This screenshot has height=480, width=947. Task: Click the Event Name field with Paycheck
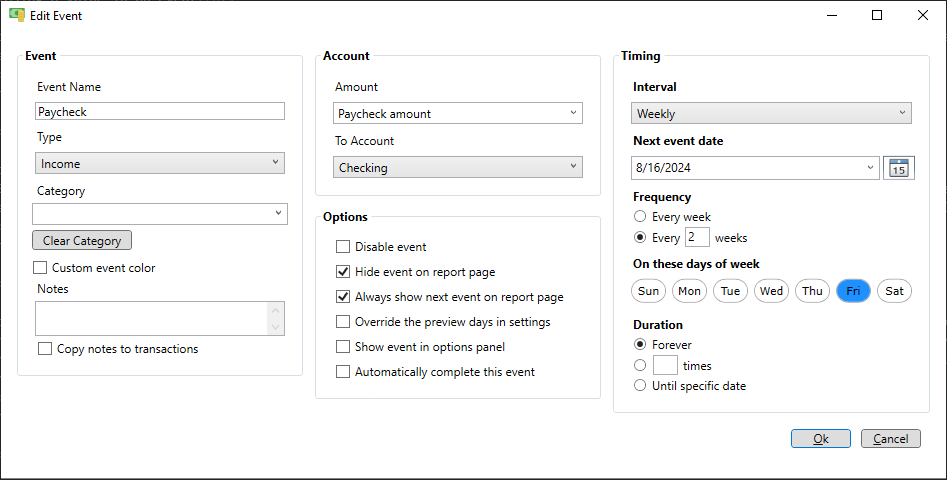(x=160, y=111)
